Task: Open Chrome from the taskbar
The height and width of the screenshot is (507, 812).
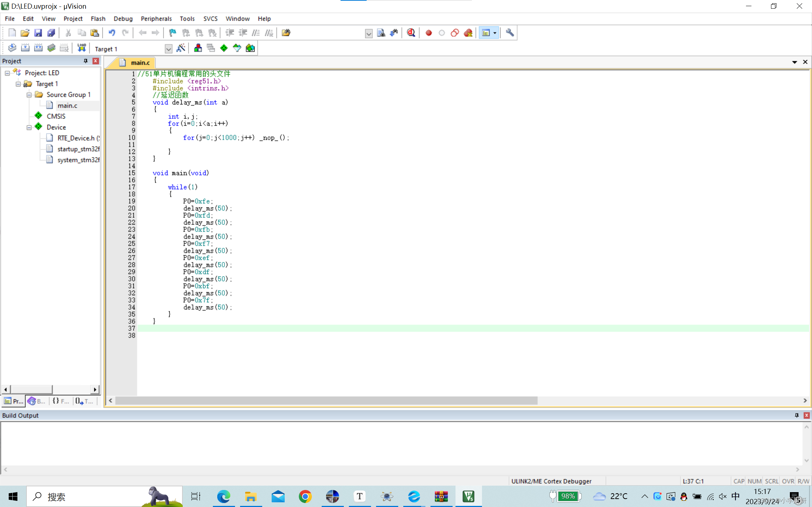Action: (305, 496)
